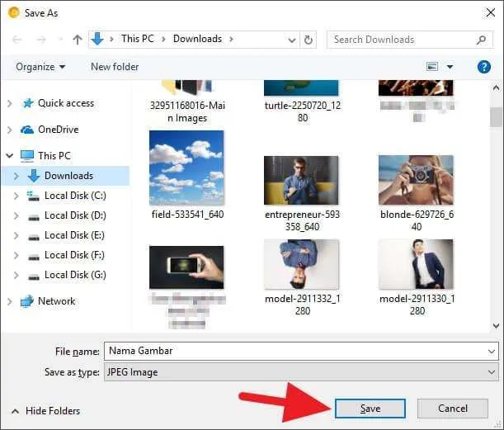Click the Back navigation arrow
This screenshot has width=504, height=430.
point(16,40)
